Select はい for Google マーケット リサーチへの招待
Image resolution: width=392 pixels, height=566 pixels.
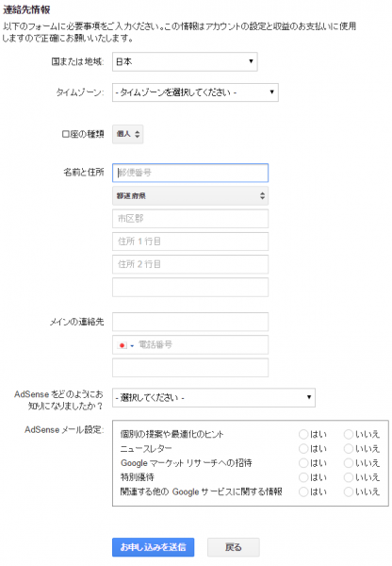(x=303, y=463)
